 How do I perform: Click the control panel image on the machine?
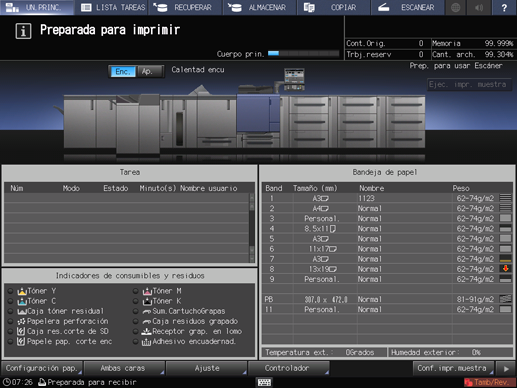[294, 79]
